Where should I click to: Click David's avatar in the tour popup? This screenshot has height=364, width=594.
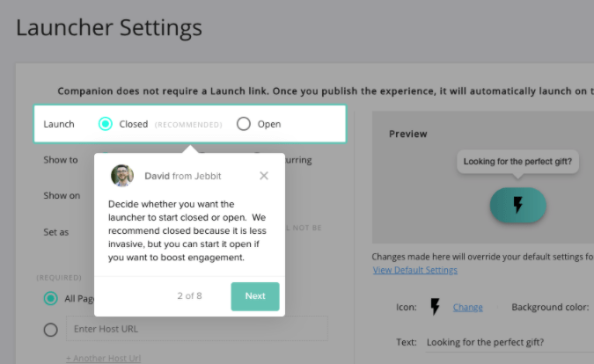click(122, 176)
